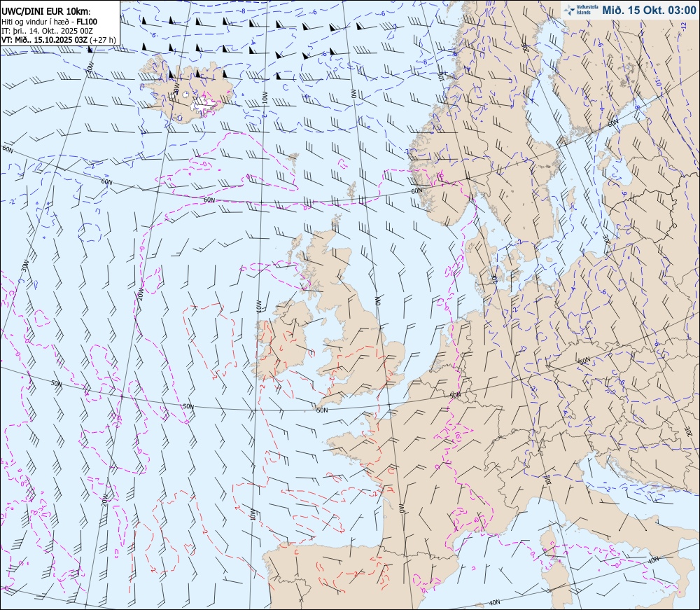Click the 40N label near southern Italy
Image resolution: width=700 pixels, height=610 pixels.
click(654, 560)
